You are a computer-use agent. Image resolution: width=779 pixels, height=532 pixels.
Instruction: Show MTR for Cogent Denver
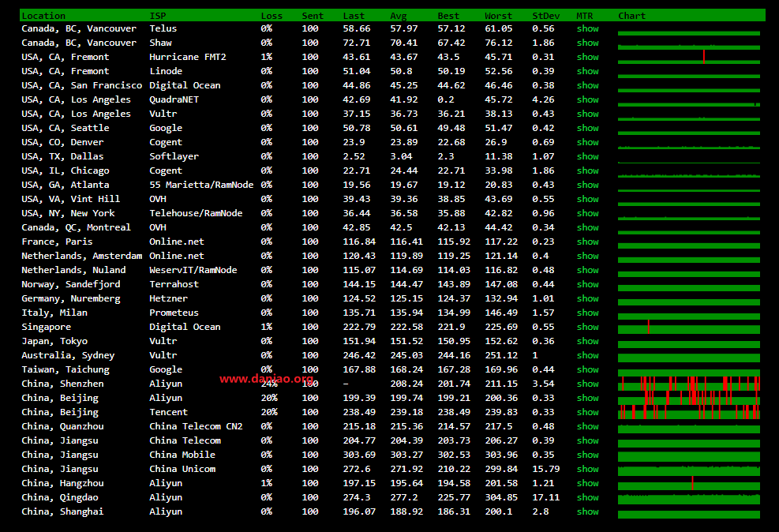[587, 142]
